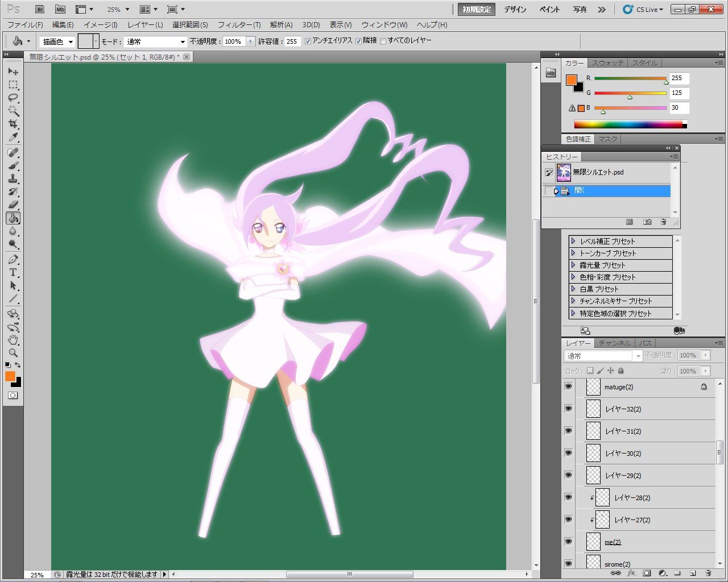
Task: Hide the レイヤー31(2) layer
Action: pos(568,431)
